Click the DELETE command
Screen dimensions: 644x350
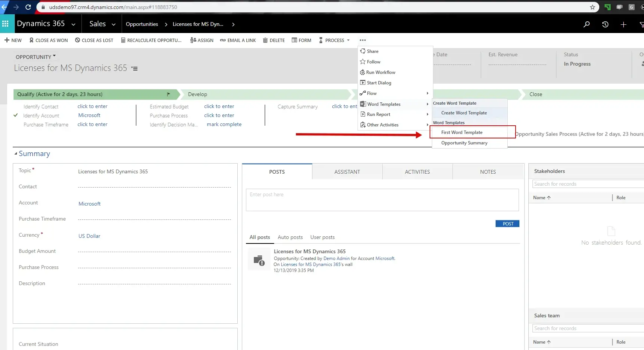coord(274,40)
